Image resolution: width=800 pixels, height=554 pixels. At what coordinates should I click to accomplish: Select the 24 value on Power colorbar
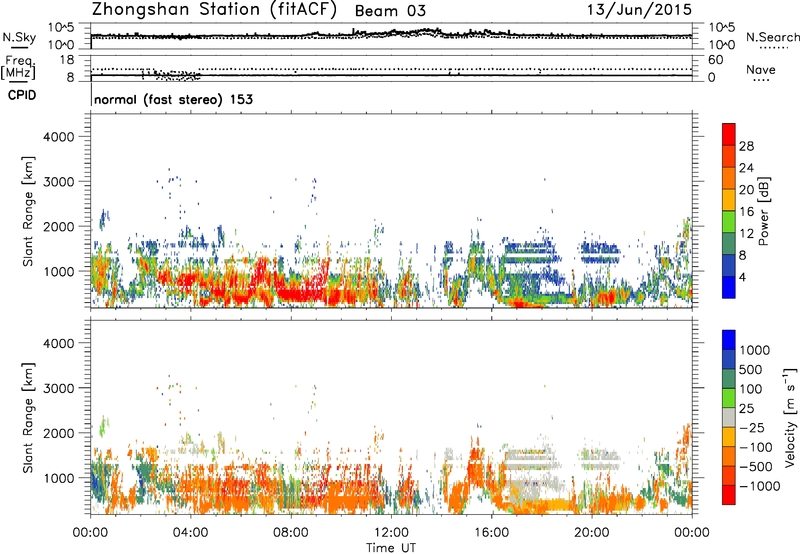(x=746, y=168)
